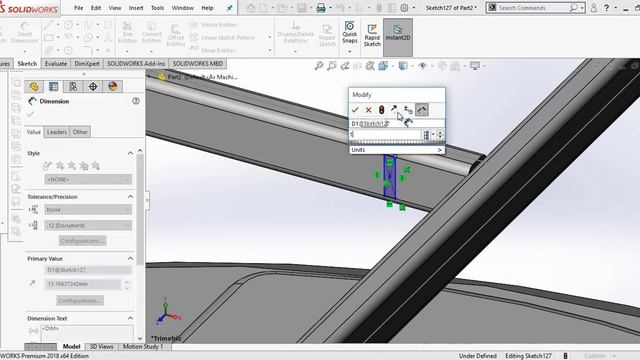Switch to the DimXpert ribbon tab
This screenshot has height=360, width=640.
87,64
